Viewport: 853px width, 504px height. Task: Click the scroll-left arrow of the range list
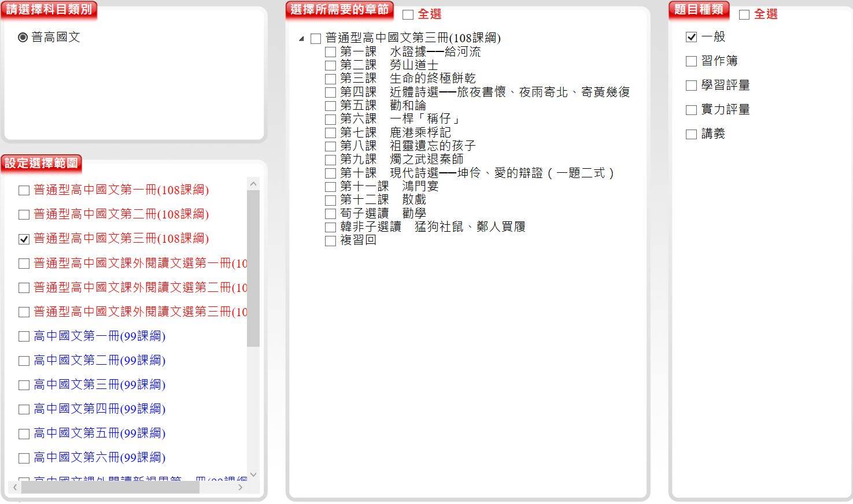[x=15, y=488]
